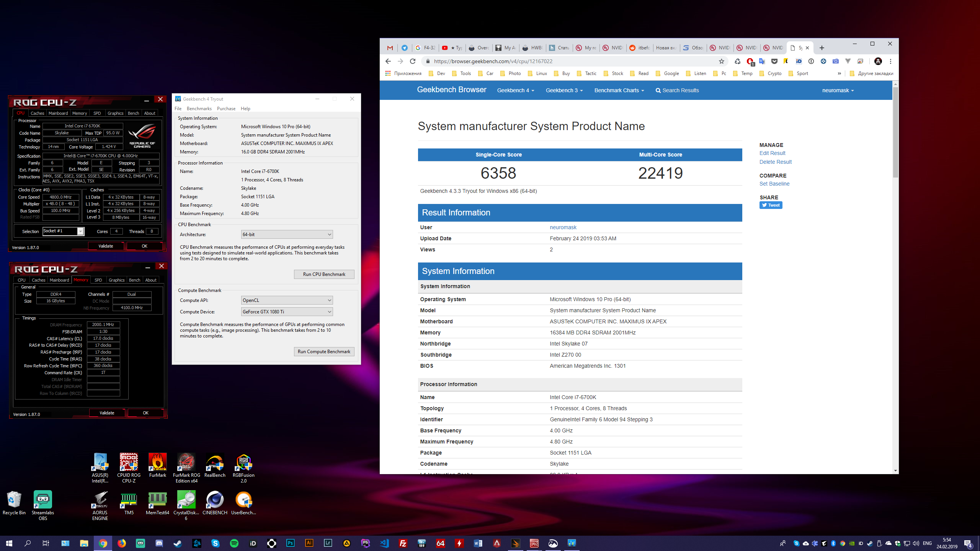The image size is (980, 551).
Task: Open RGBFusion 2.0 desktop shortcut
Action: (243, 468)
